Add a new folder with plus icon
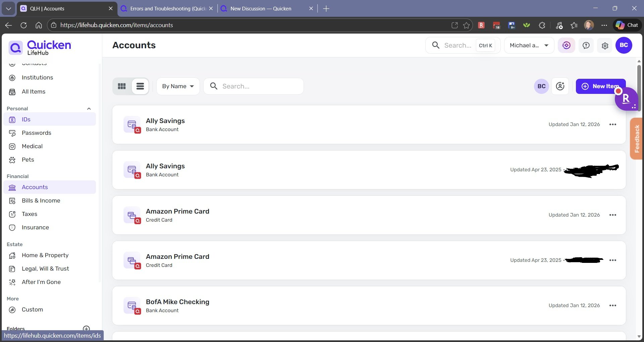Viewport: 644px width, 342px height. click(86, 329)
